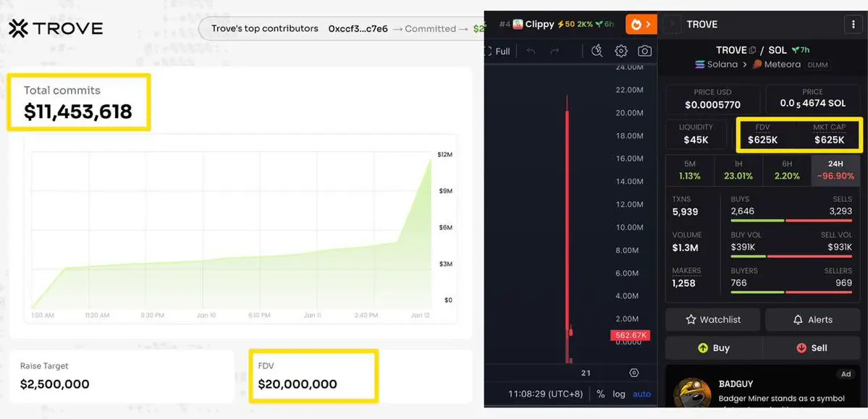868x419 pixels.
Task: Click the red 562.67K price label on axis
Action: 630,335
